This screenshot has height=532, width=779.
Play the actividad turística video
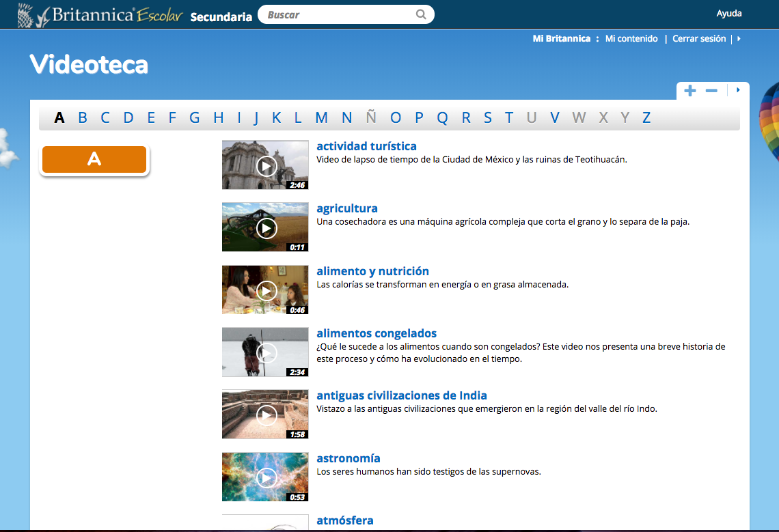click(x=265, y=165)
